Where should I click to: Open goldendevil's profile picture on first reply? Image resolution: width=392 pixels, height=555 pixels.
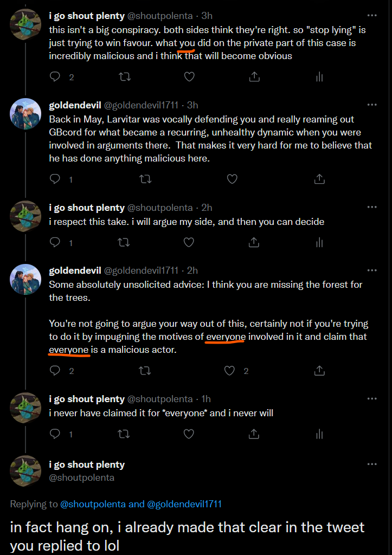pyautogui.click(x=25, y=114)
